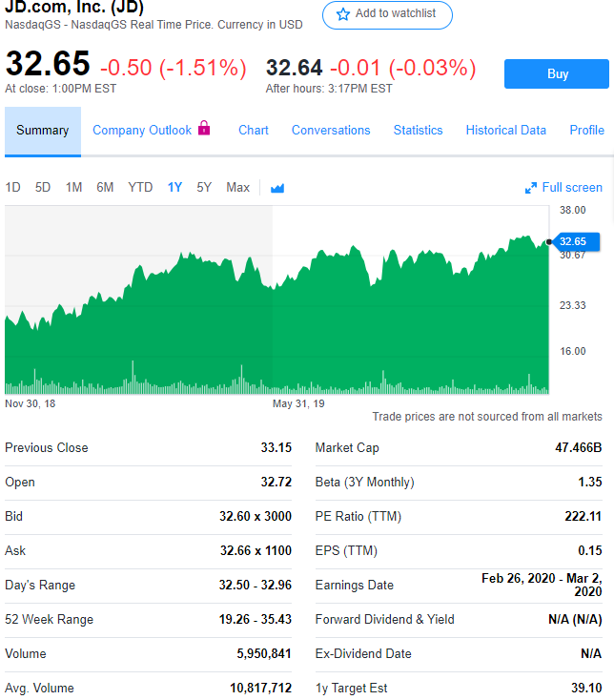Choose the 5Y chart range
Image resolution: width=614 pixels, height=700 pixels.
coord(204,188)
